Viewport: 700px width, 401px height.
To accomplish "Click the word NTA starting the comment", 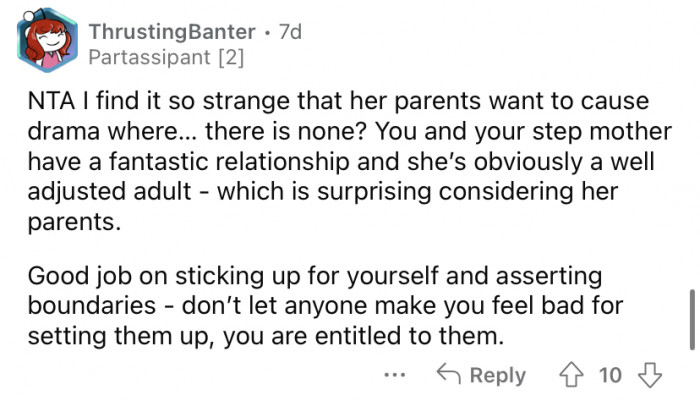I will [x=50, y=103].
